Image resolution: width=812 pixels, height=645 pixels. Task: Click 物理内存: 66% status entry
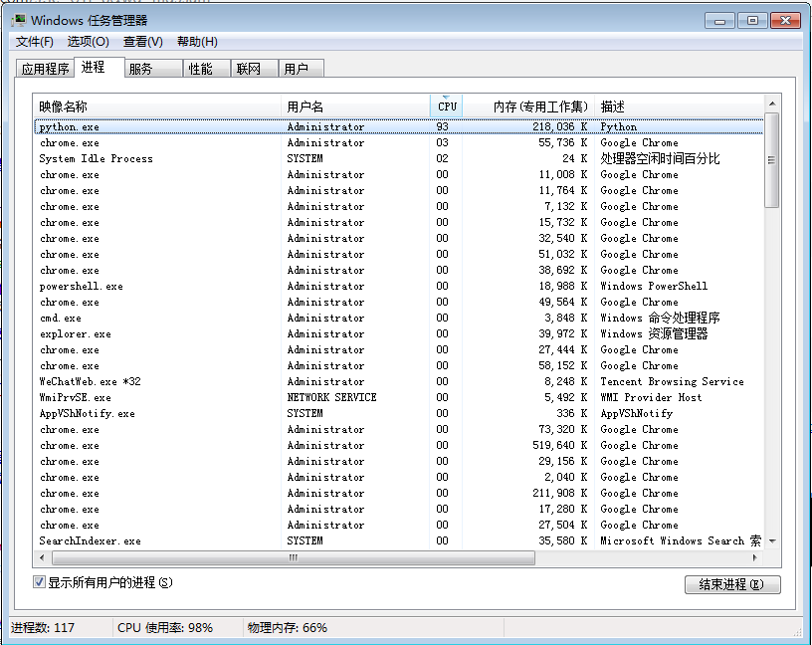point(288,628)
